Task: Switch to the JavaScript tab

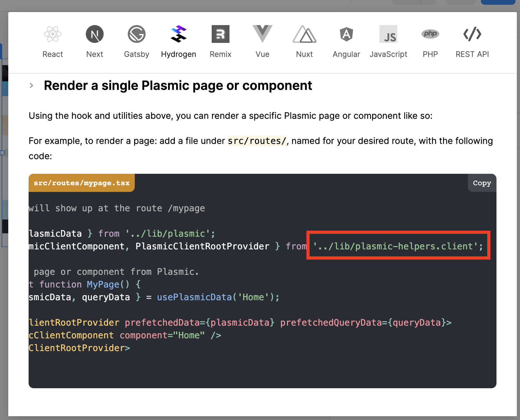Action: tap(388, 42)
